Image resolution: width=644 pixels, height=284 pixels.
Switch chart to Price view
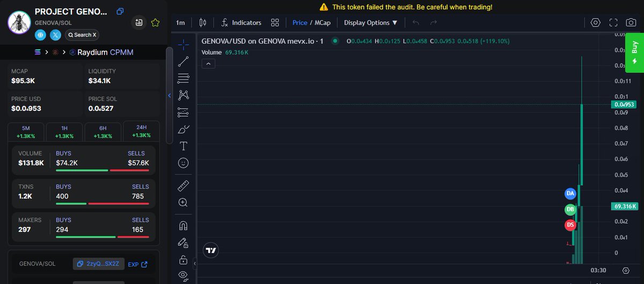coord(300,23)
